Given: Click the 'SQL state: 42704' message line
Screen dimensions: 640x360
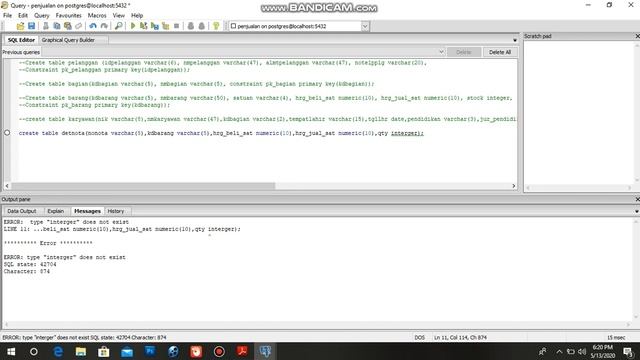Looking at the screenshot, I should click(x=30, y=264).
